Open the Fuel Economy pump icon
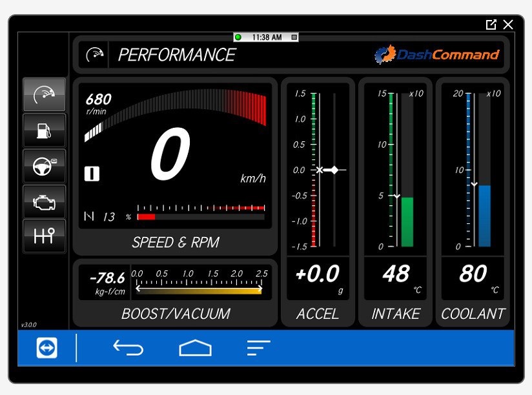The height and width of the screenshot is (395, 532). [x=44, y=130]
